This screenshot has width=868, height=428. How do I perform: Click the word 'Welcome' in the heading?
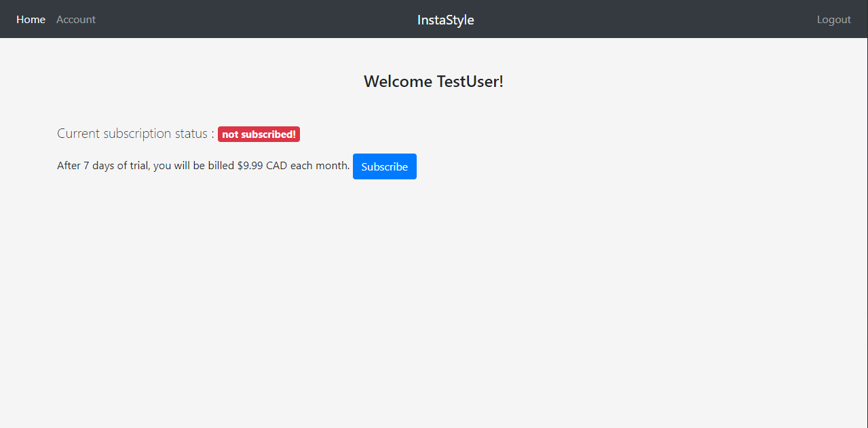[398, 82]
